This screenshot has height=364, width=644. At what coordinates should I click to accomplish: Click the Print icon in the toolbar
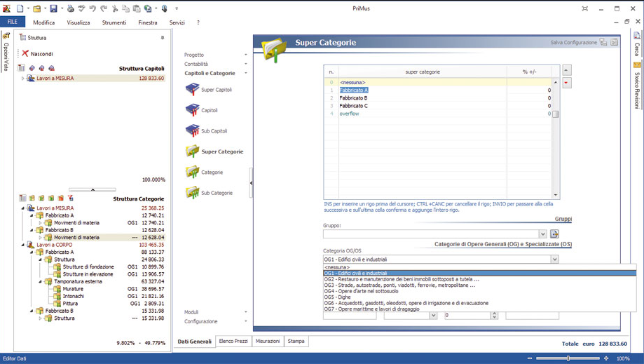pyautogui.click(x=70, y=8)
